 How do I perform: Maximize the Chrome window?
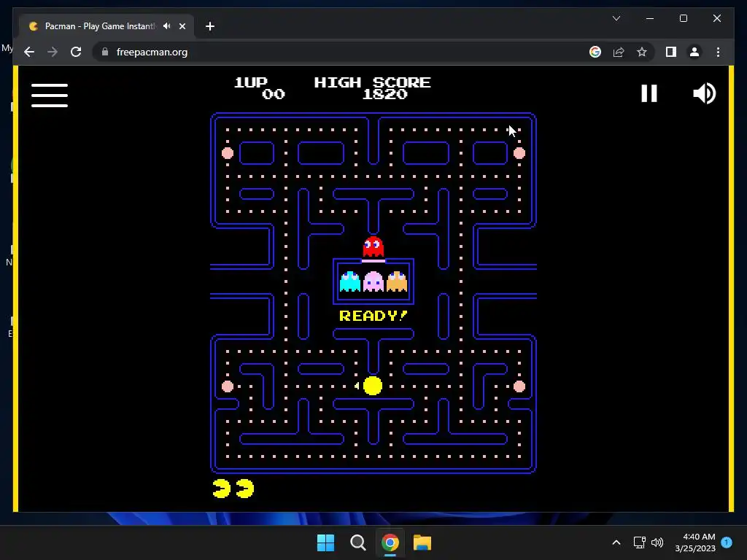[683, 18]
